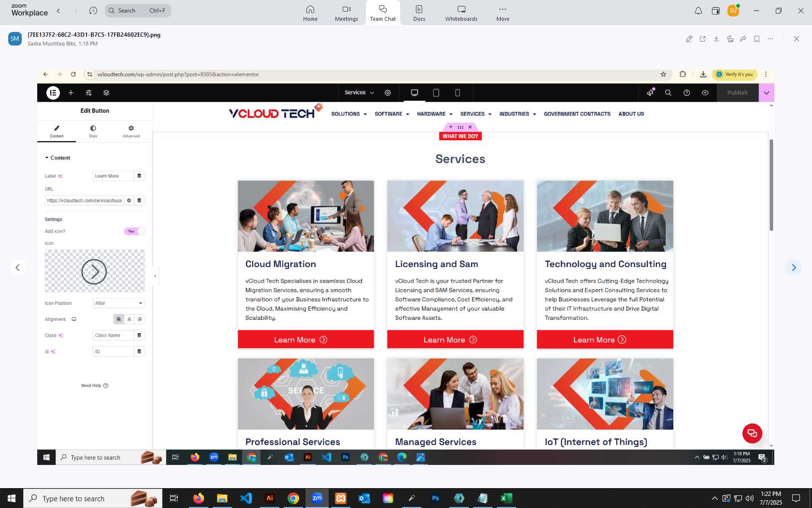Show the previous image with left arrow
The image size is (812, 508).
[17, 268]
